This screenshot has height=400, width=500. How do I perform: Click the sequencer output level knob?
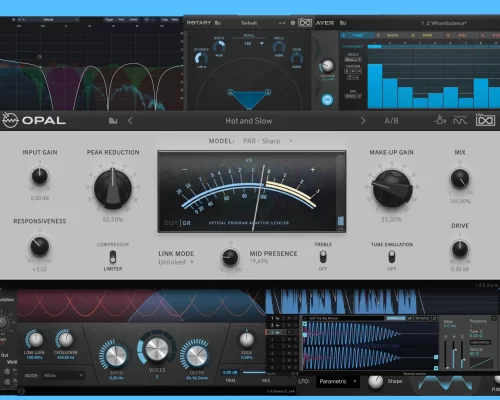[327, 66]
